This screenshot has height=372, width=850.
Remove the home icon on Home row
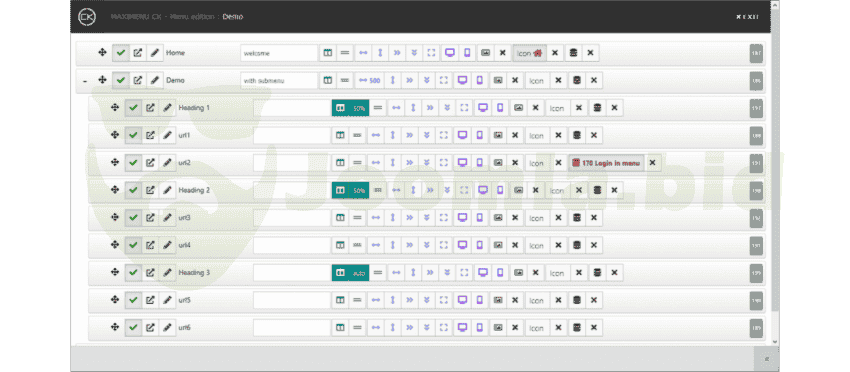click(555, 53)
